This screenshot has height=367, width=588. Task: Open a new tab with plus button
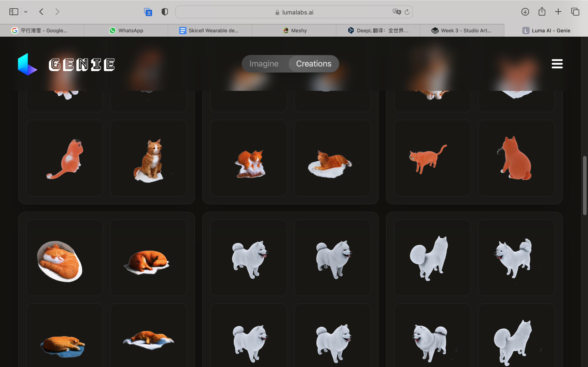pyautogui.click(x=558, y=12)
